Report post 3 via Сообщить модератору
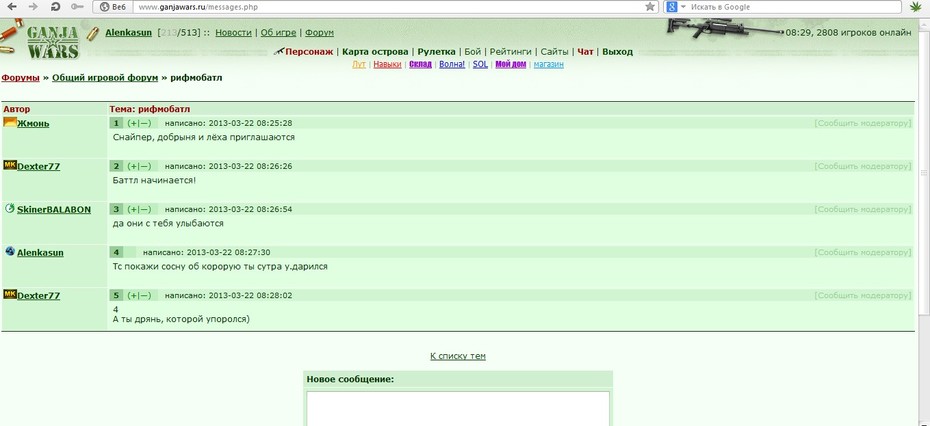 coord(862,209)
